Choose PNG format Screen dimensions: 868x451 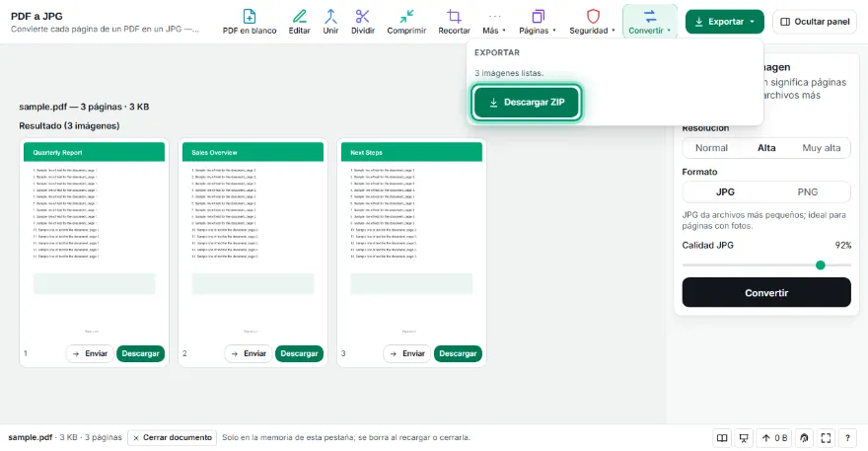click(x=807, y=191)
